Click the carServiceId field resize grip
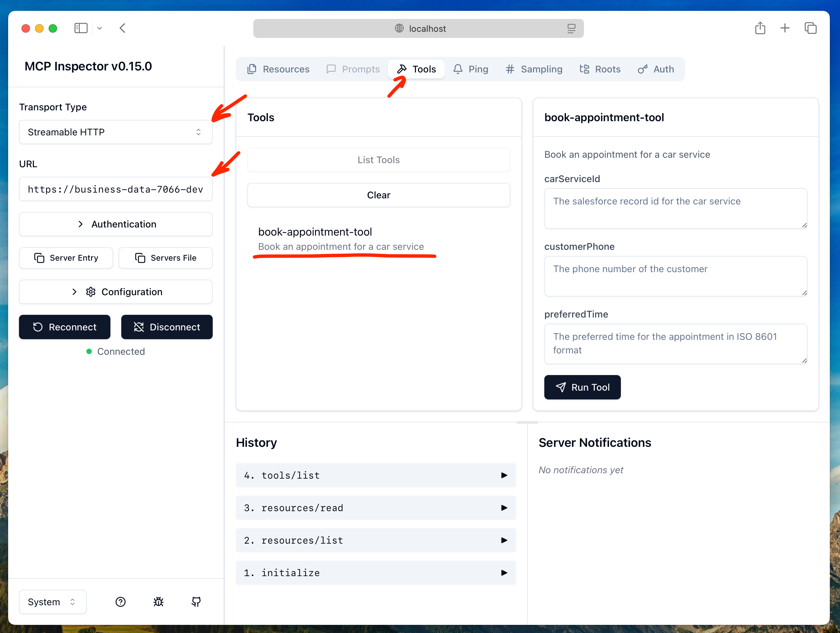This screenshot has width=840, height=633. 804,225
